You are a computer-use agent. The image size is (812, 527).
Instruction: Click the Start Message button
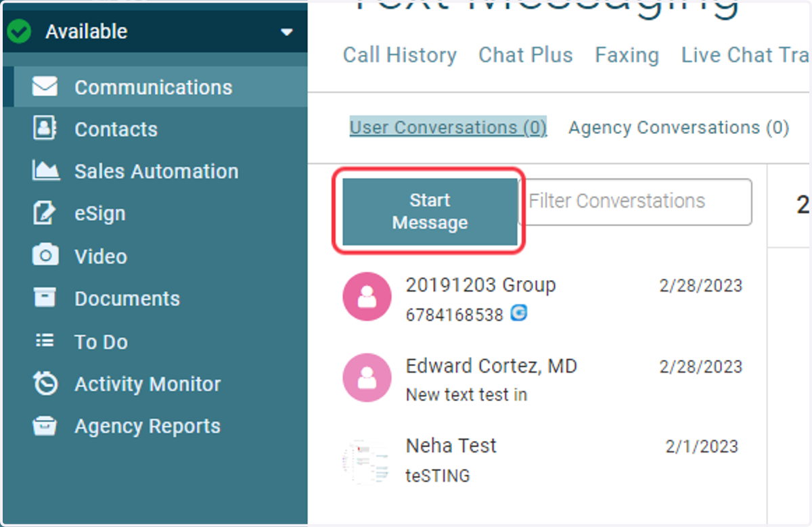(430, 212)
